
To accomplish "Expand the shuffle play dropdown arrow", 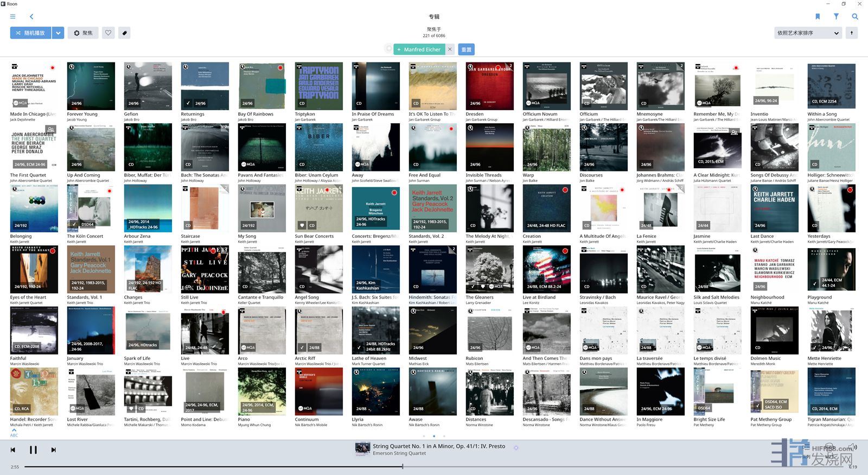I will 59,33.
